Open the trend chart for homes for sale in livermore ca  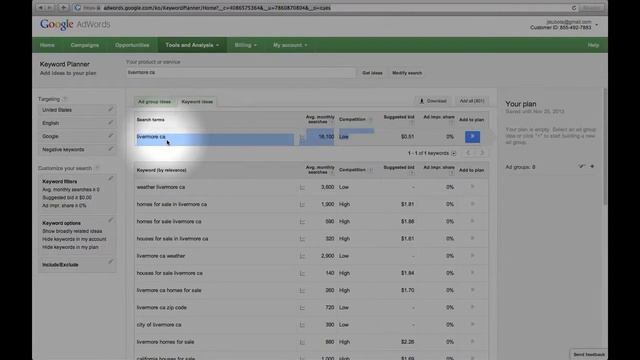coord(302,204)
